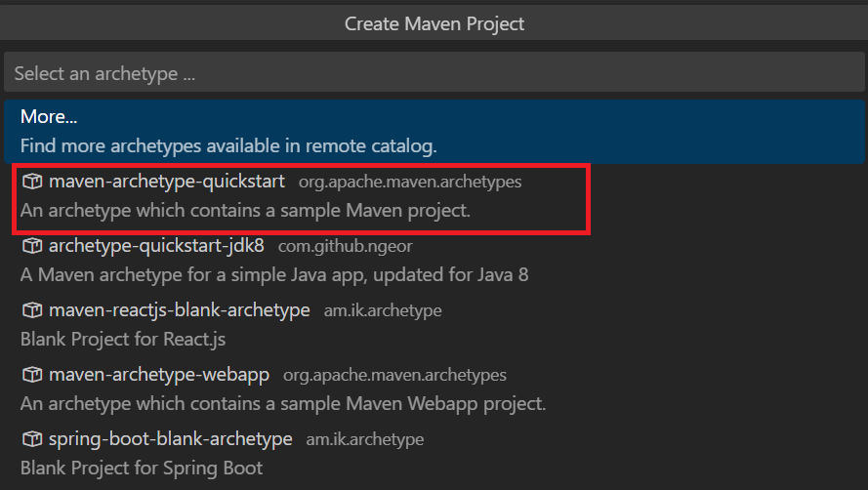868x490 pixels.
Task: Choose maven-archetype-quickstart from the list
Action: tap(167, 182)
